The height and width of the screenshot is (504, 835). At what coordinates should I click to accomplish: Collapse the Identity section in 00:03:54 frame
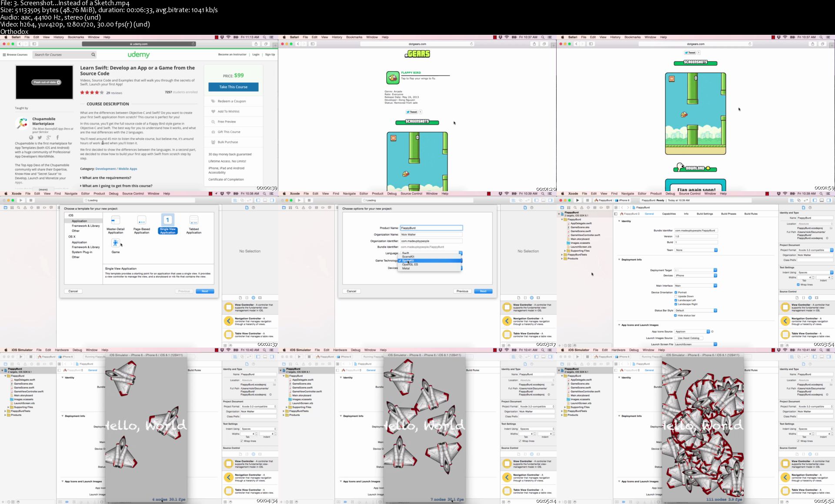tap(619, 221)
